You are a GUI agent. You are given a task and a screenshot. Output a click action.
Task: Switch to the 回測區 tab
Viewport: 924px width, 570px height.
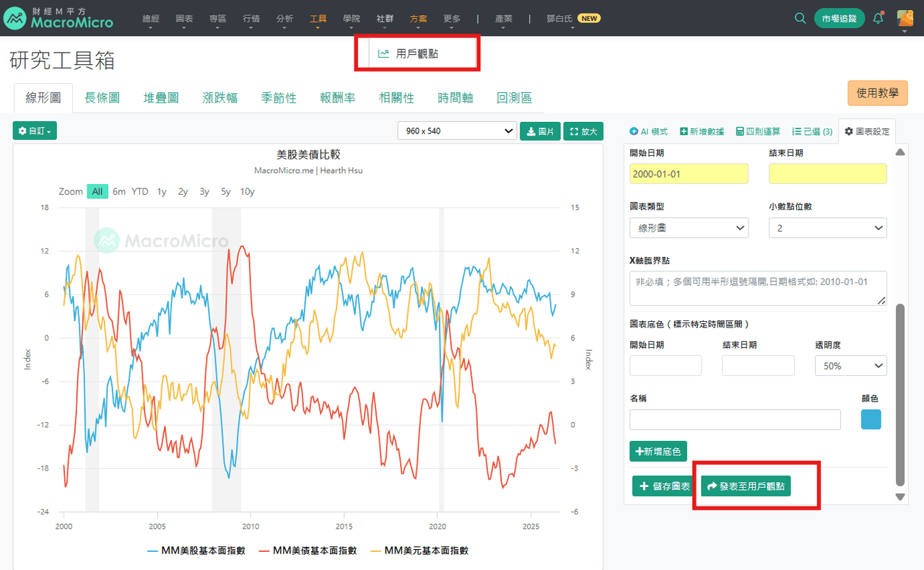[515, 97]
